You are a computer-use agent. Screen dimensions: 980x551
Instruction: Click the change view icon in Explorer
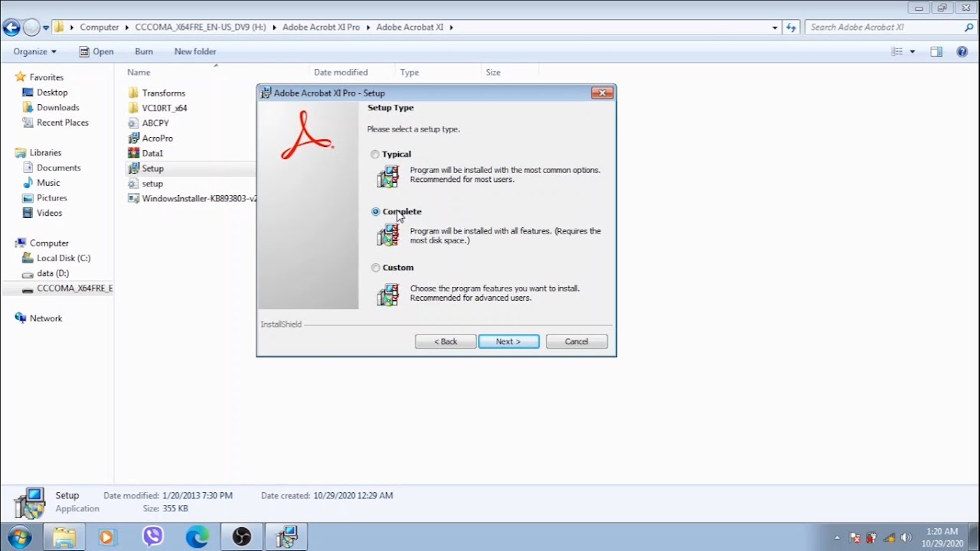click(897, 51)
